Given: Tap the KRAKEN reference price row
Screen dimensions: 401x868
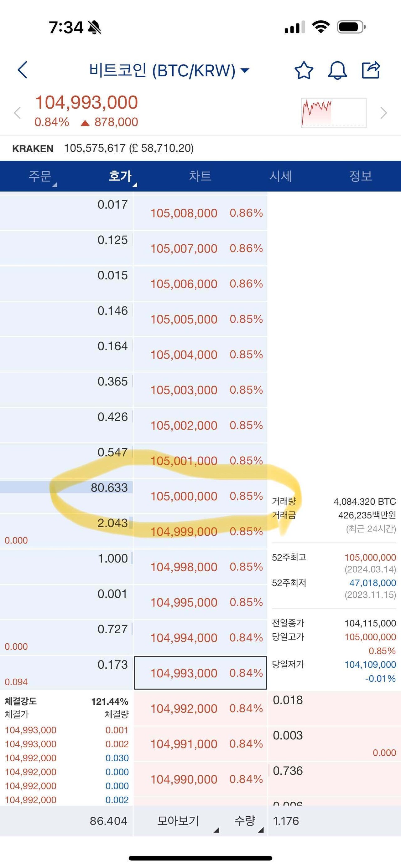Looking at the screenshot, I should [101, 148].
